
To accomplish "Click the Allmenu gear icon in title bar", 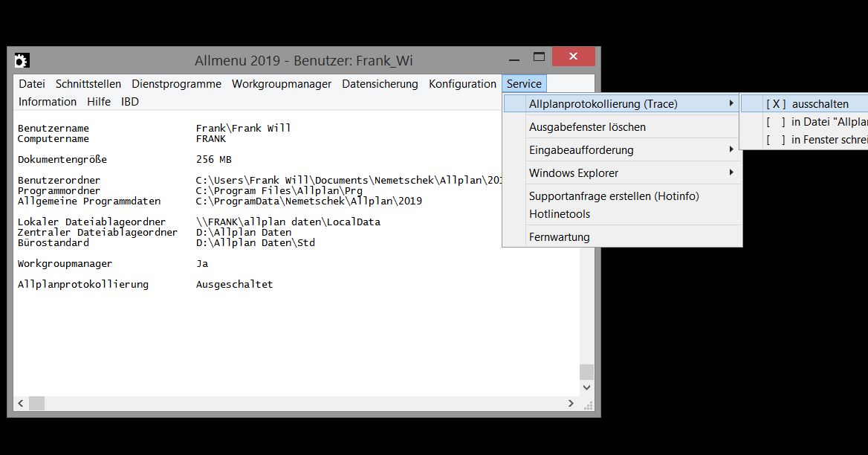I will pos(22,60).
